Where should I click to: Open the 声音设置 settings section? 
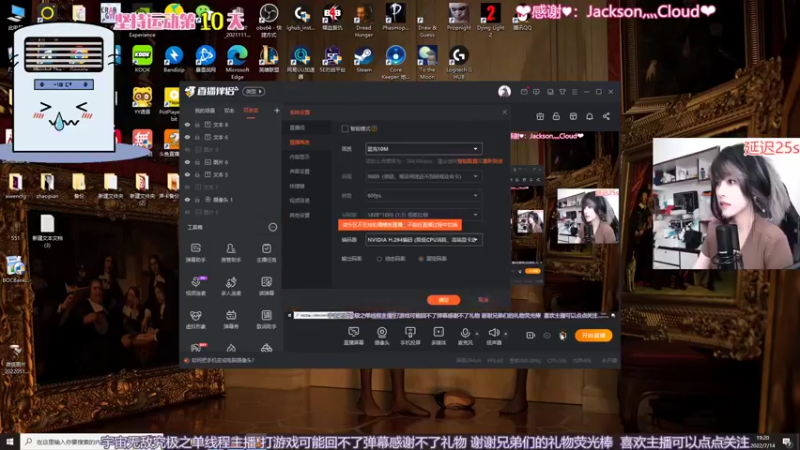(299, 171)
